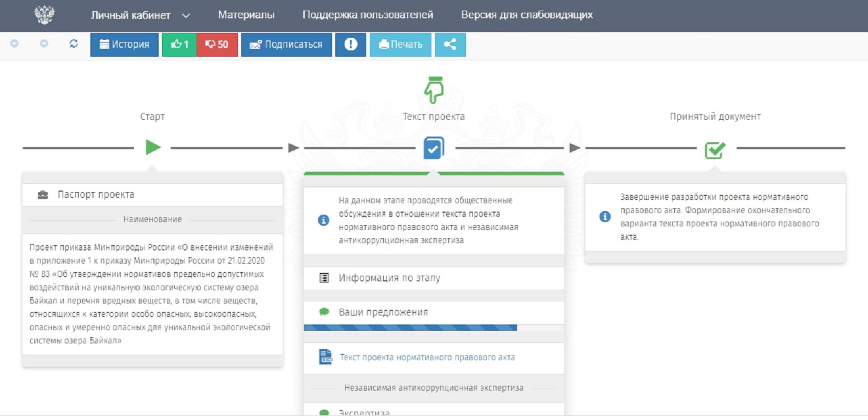
Task: Click the Старт stage label
Action: point(152,117)
